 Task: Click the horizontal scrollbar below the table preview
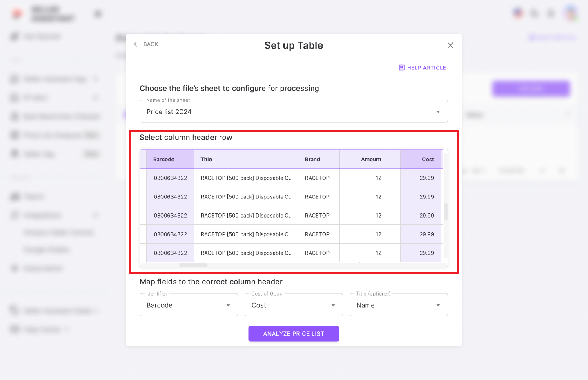point(193,264)
